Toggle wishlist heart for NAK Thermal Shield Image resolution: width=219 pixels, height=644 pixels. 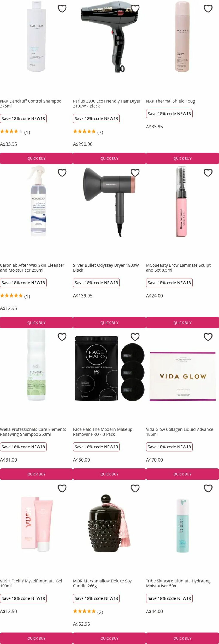click(x=208, y=9)
